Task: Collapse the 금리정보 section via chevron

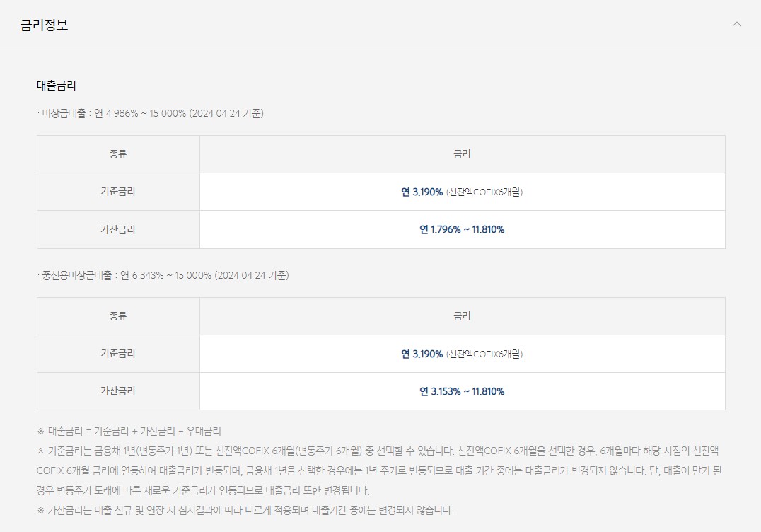Action: (736, 23)
